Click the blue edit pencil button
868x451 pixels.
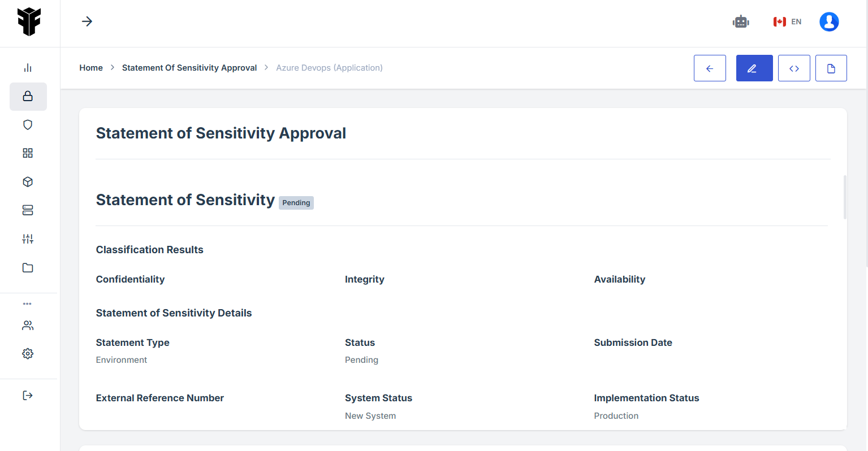click(754, 68)
